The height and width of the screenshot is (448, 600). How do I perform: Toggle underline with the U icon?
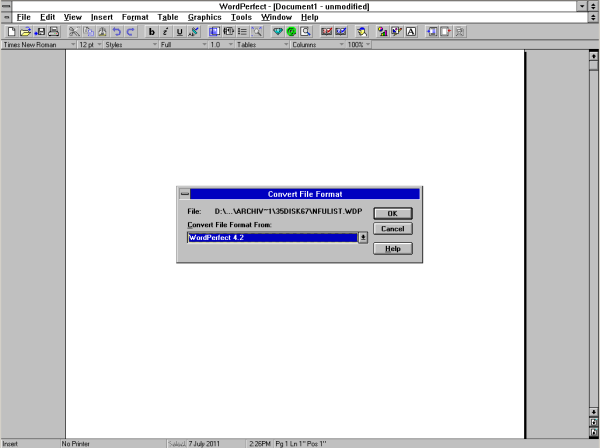180,32
